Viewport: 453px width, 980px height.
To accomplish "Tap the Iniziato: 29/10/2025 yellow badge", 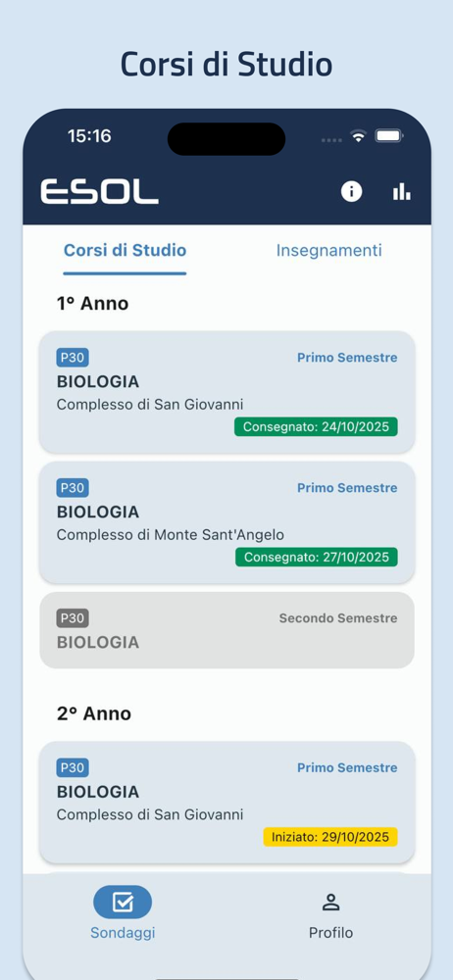I will (x=330, y=837).
